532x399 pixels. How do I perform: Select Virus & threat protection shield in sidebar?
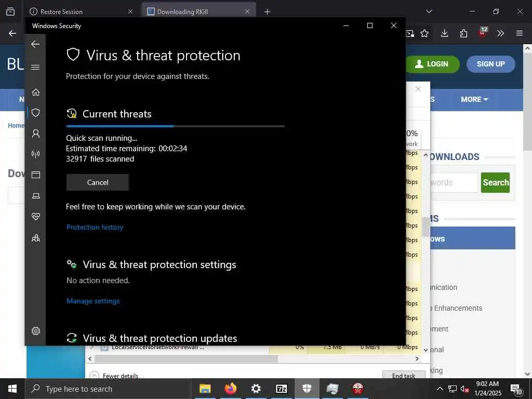[36, 113]
